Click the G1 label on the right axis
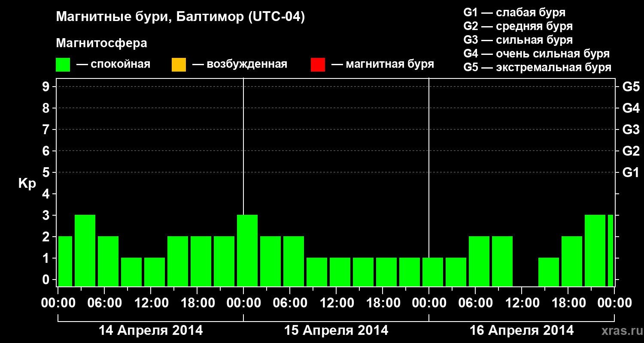 (631, 173)
